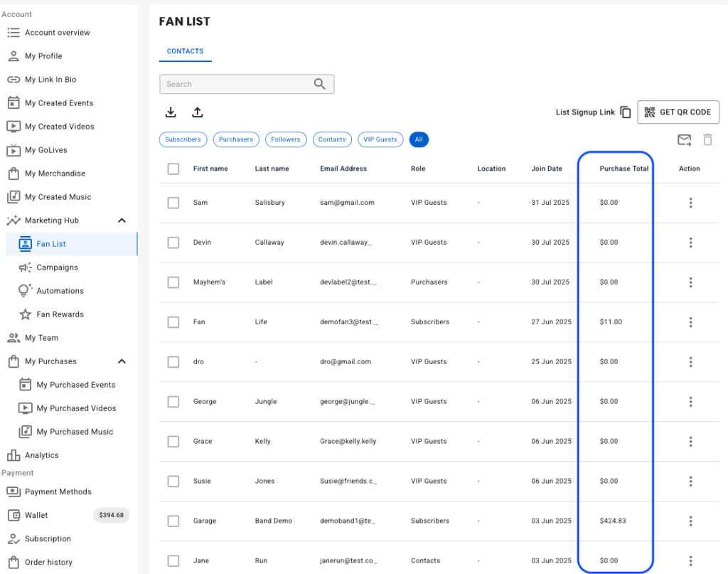The image size is (728, 574).
Task: Open three-dot action menu for Sam
Action: pyautogui.click(x=690, y=203)
